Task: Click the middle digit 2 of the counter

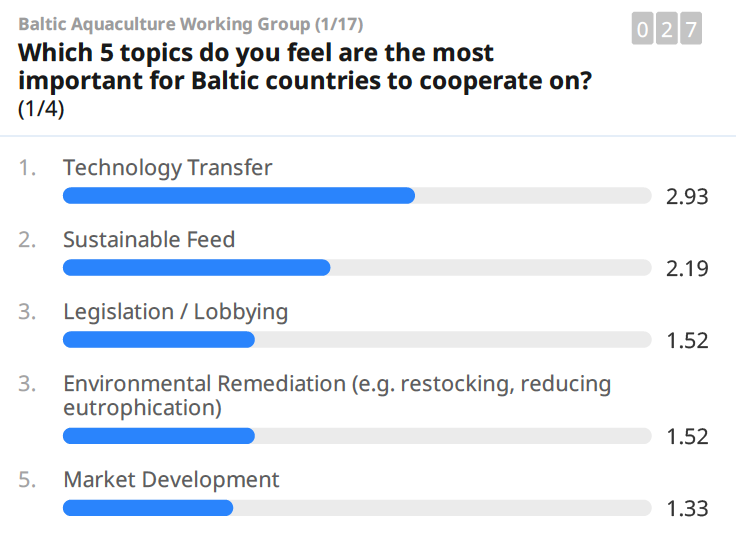Action: (667, 29)
